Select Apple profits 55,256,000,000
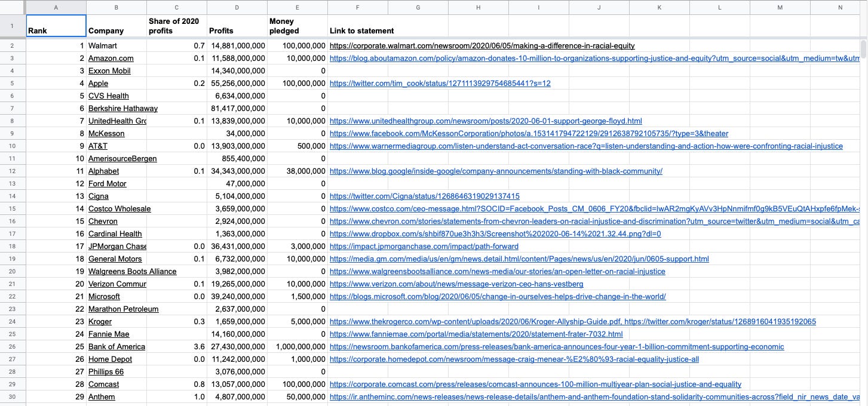 (237, 84)
